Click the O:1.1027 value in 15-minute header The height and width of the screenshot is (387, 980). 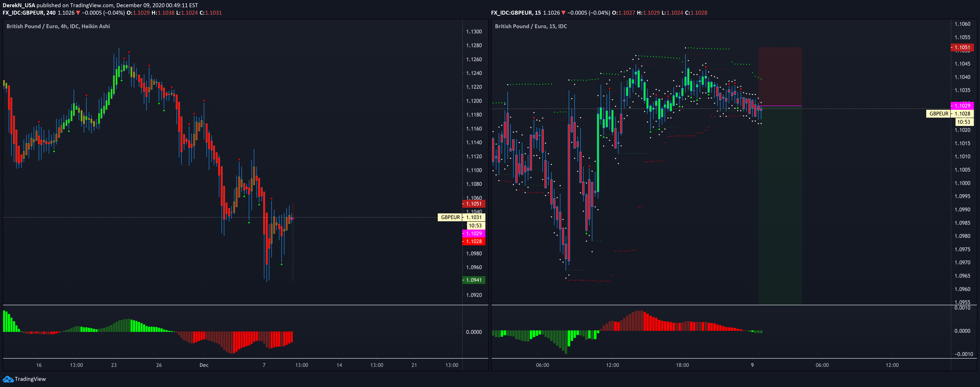tap(624, 12)
